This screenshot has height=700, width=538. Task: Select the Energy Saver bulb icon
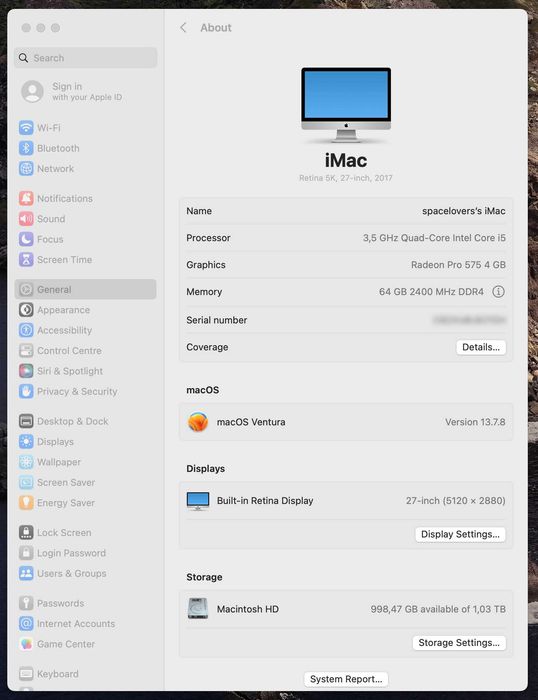26,503
